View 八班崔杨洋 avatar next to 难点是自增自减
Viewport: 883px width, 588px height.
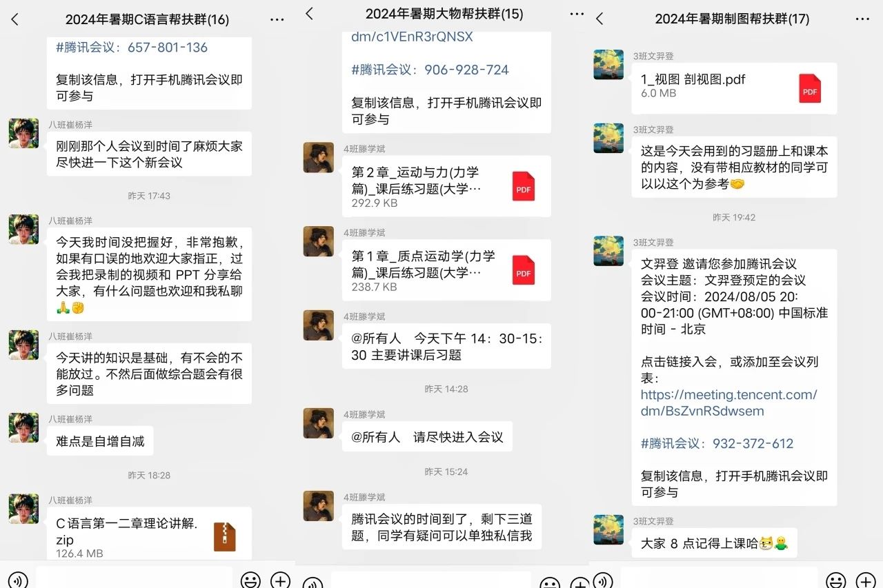(x=23, y=427)
